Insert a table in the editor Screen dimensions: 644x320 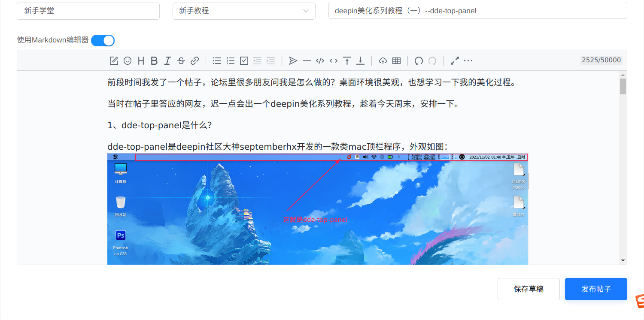[397, 61]
